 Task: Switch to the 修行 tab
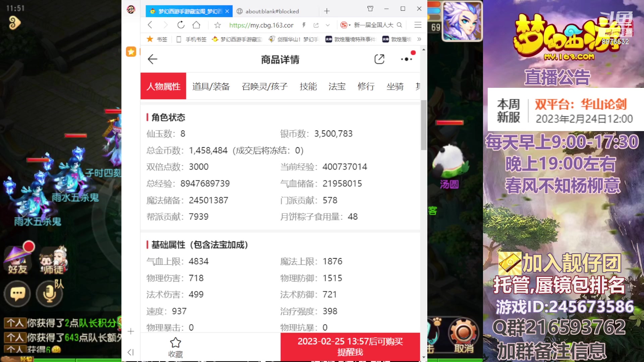366,86
